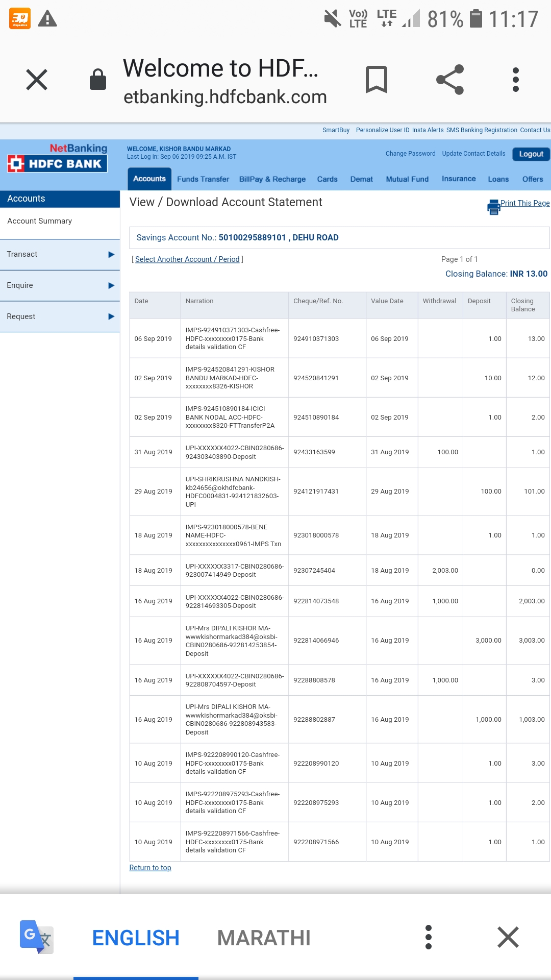Tap the muted sound status icon

point(333,19)
